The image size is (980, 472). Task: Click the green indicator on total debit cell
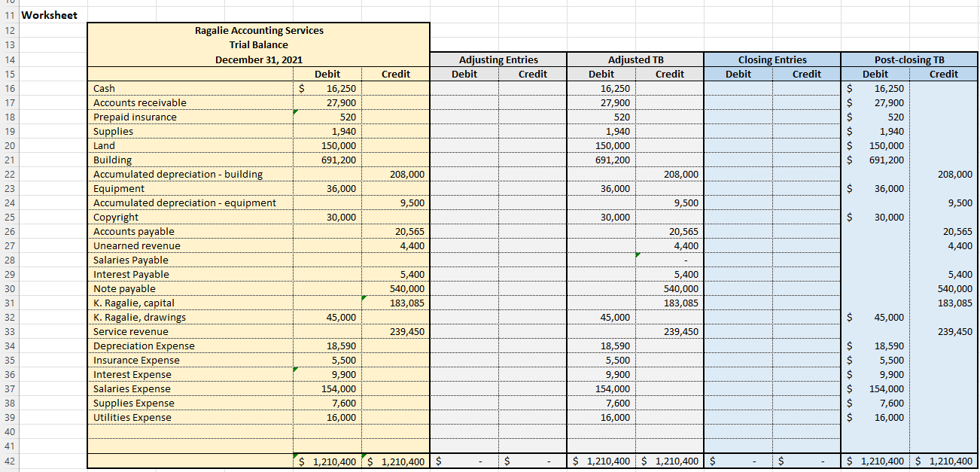[x=297, y=457]
